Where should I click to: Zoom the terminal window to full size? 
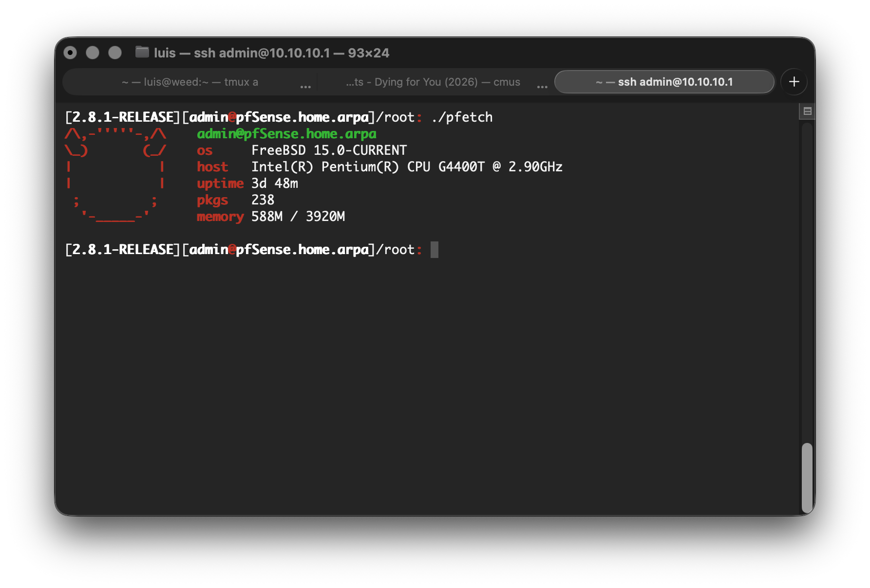(115, 53)
